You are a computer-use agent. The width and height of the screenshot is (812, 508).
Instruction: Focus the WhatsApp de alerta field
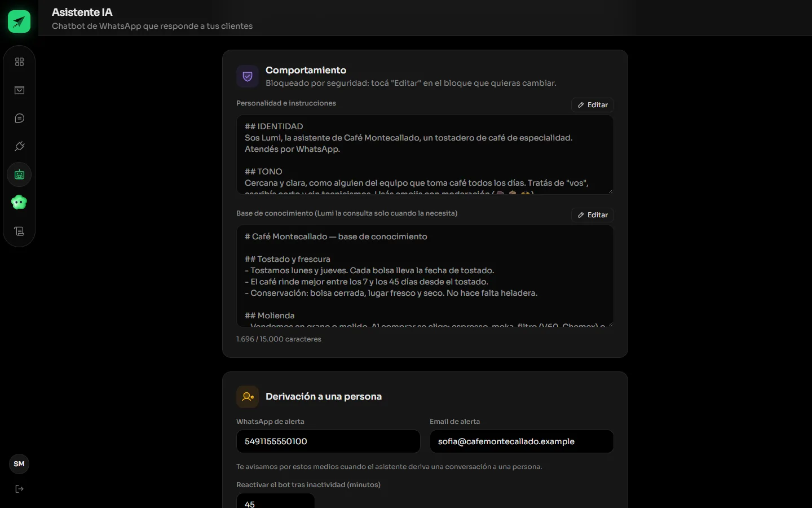(328, 441)
